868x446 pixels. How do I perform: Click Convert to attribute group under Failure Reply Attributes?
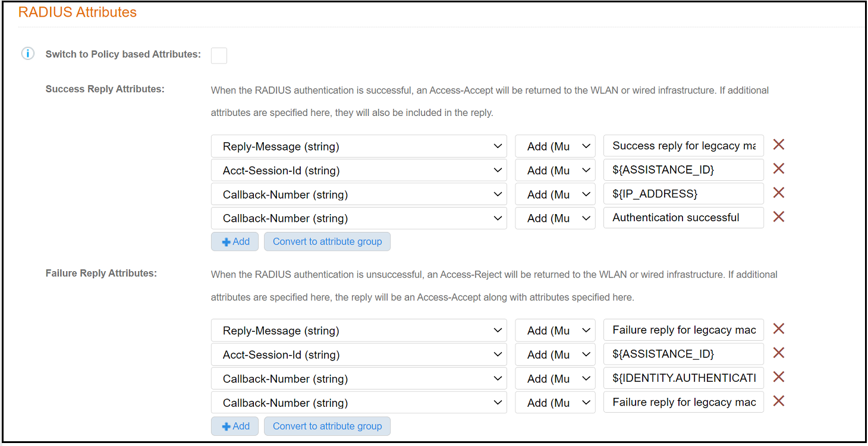[x=327, y=426]
